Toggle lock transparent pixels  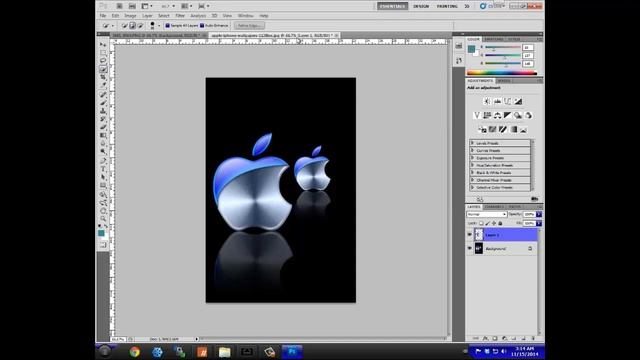(x=481, y=223)
